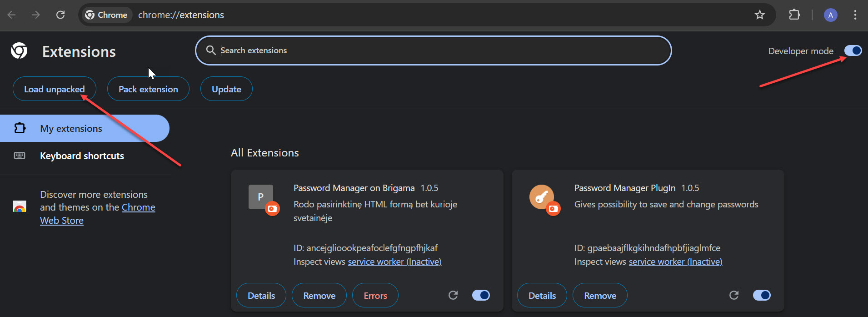Disable Password Manager on Brigama toggle
868x317 pixels.
481,295
